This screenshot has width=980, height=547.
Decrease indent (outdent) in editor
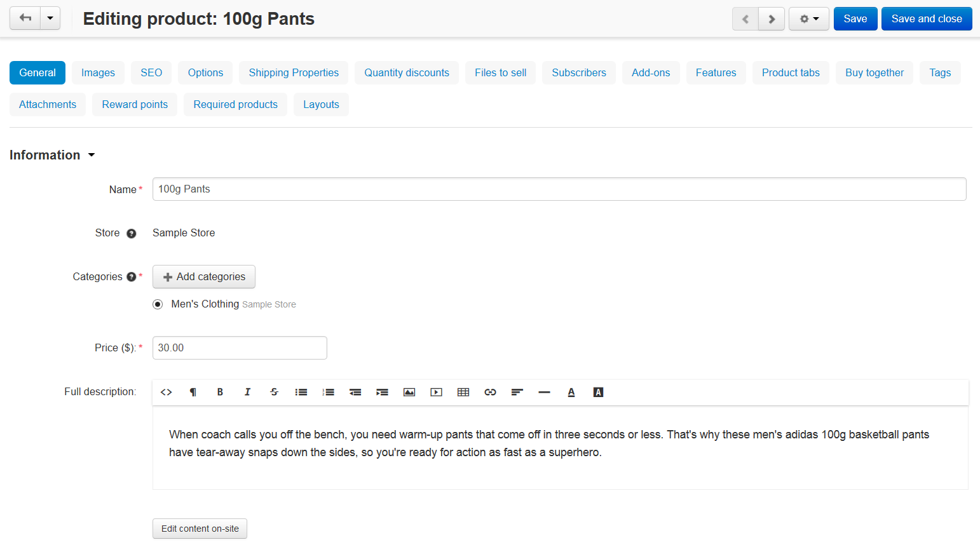click(x=355, y=392)
